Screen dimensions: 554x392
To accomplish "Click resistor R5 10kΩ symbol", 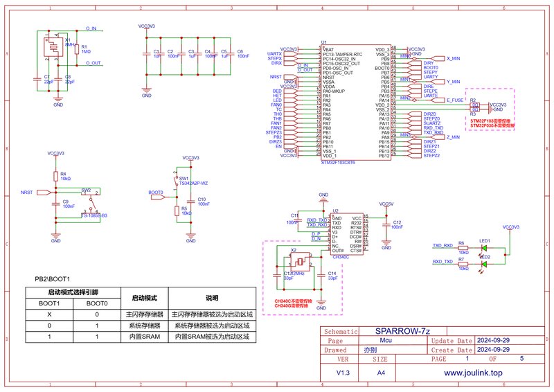I will click(x=177, y=211).
